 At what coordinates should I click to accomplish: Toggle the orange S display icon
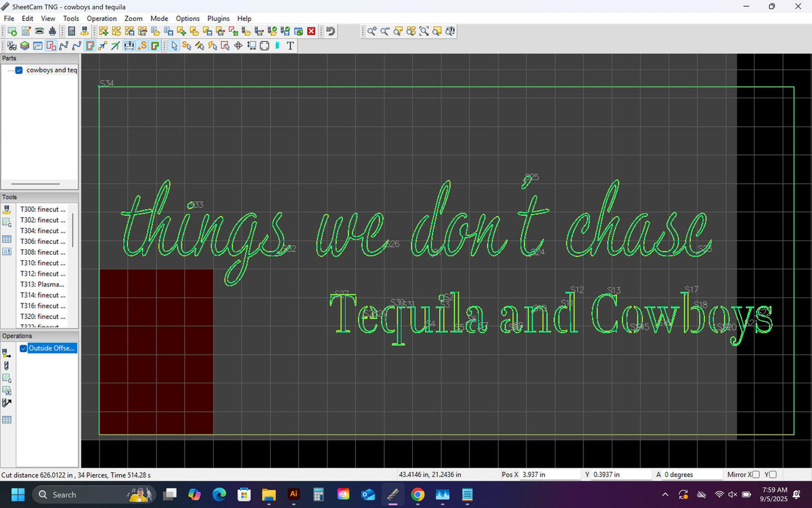pos(141,45)
